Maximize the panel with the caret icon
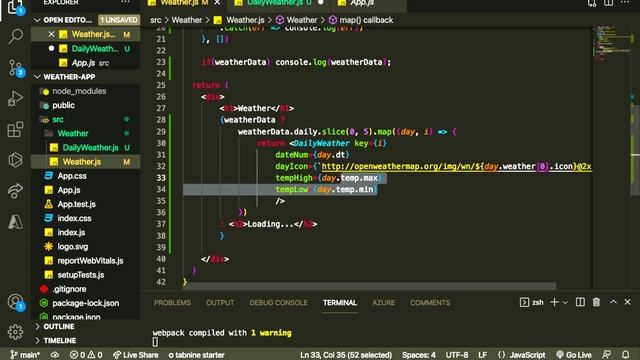Image resolution: width=640 pixels, height=360 pixels. pos(613,302)
